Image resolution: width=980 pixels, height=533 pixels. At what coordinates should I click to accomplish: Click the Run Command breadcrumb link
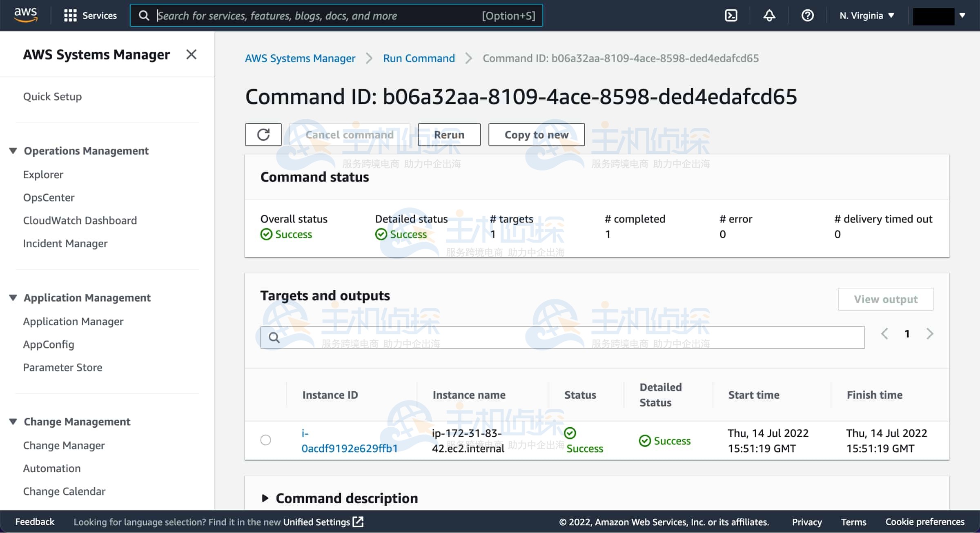tap(419, 58)
